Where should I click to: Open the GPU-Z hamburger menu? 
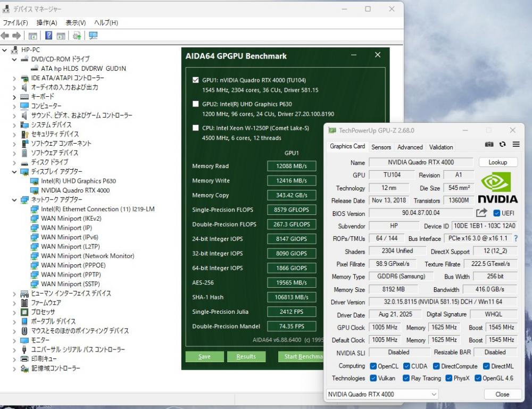coord(516,144)
